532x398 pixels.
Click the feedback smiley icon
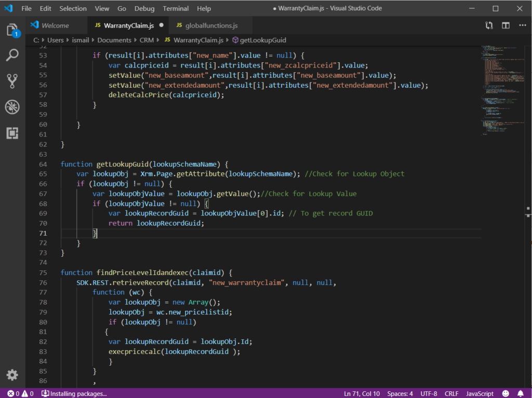point(506,393)
